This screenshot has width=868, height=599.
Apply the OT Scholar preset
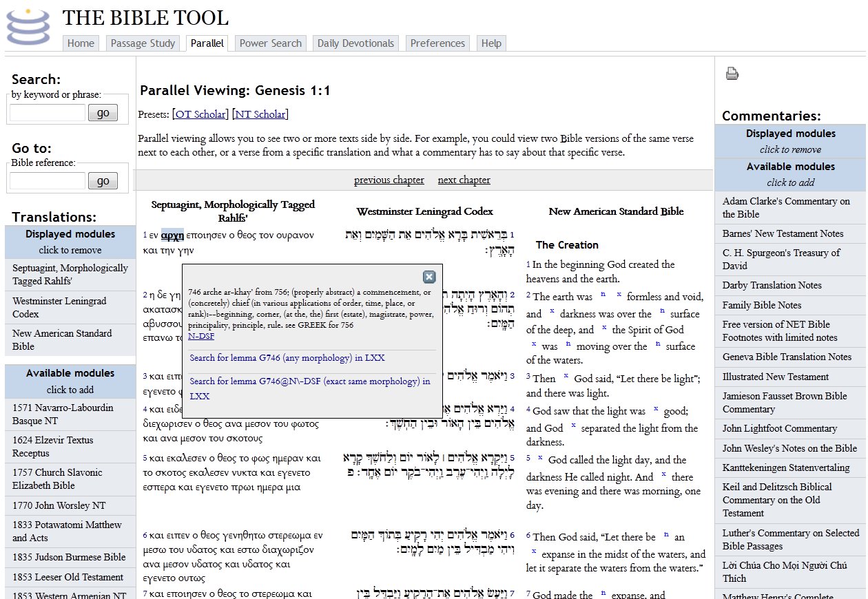(200, 114)
